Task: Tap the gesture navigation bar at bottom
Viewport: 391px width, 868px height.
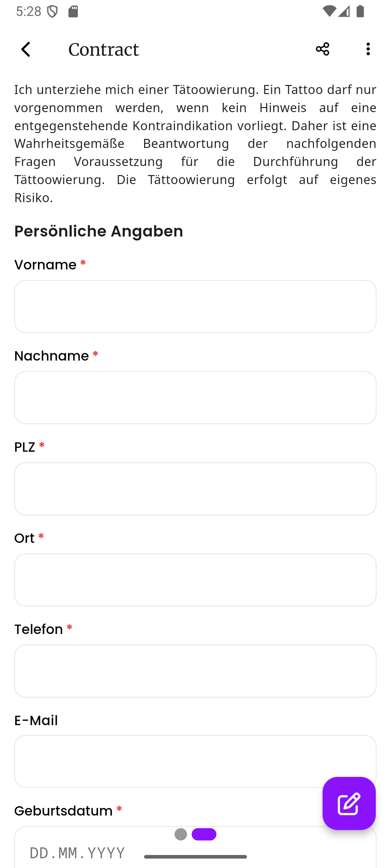Action: (x=195, y=856)
